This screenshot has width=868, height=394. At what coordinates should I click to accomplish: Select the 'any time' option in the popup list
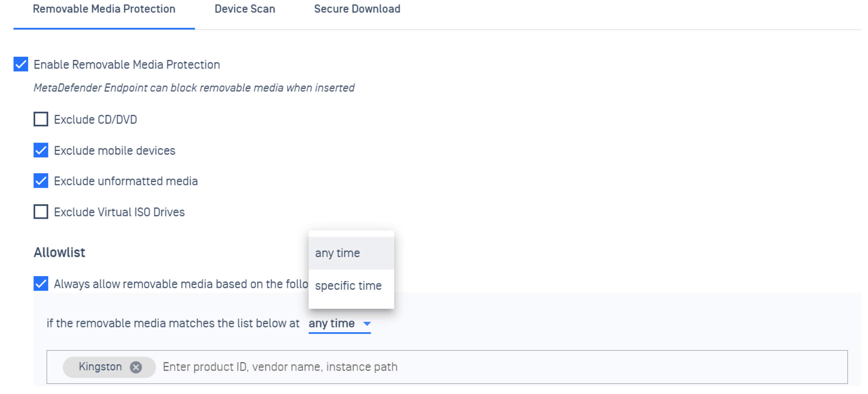(337, 253)
